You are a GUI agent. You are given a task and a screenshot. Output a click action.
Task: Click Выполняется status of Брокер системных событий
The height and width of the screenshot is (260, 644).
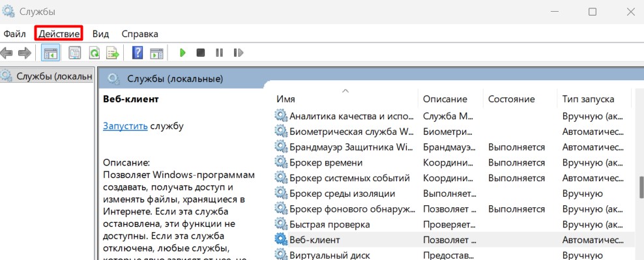tap(516, 178)
